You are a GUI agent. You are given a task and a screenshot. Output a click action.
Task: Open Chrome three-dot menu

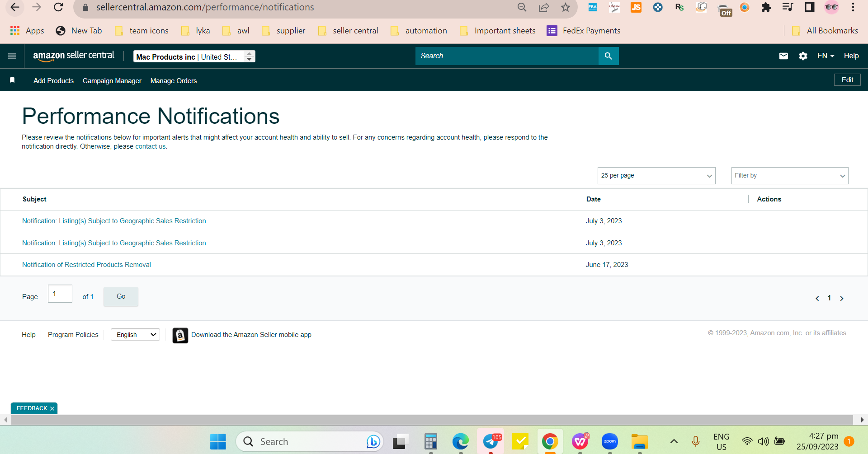click(x=853, y=7)
